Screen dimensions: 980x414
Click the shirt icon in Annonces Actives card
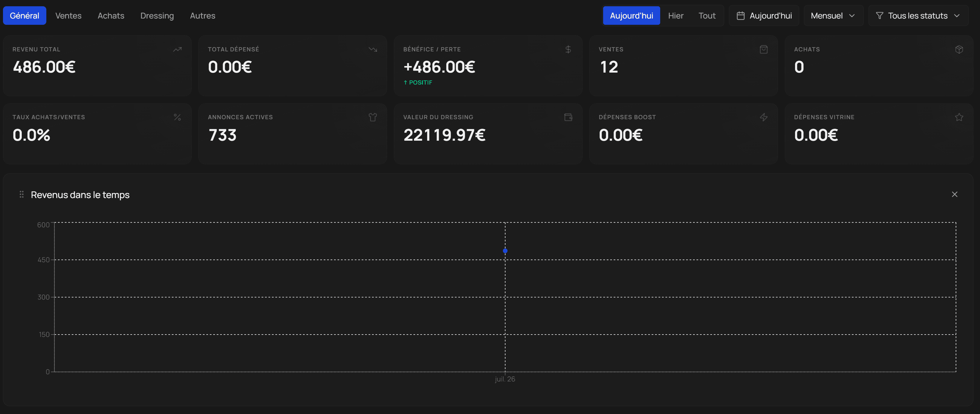point(373,117)
